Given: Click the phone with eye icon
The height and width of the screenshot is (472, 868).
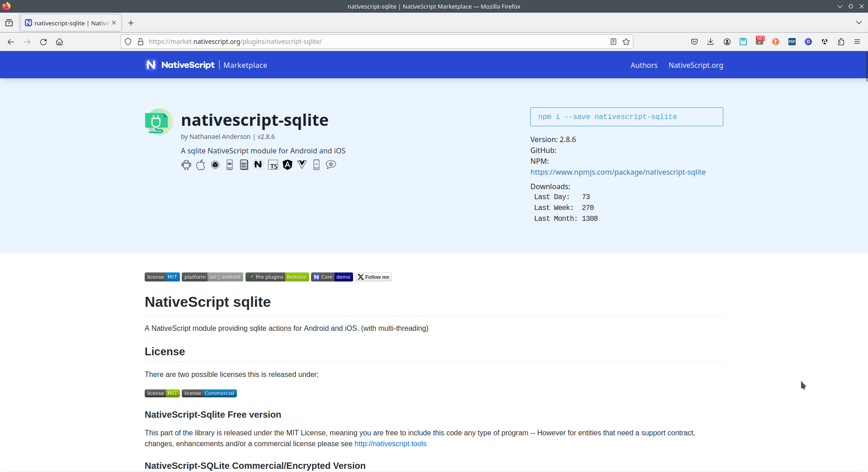Looking at the screenshot, I should (x=230, y=165).
